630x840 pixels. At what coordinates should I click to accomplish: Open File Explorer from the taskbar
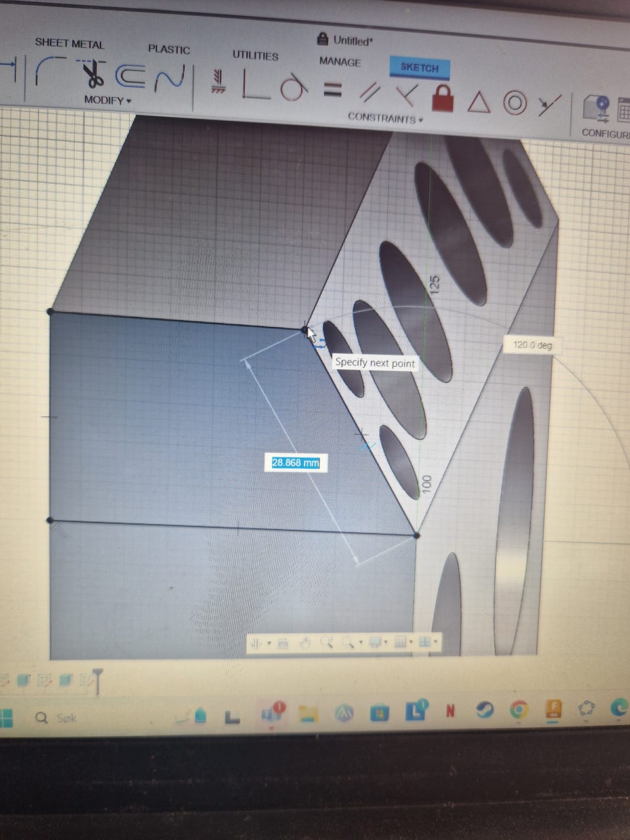pos(308,713)
